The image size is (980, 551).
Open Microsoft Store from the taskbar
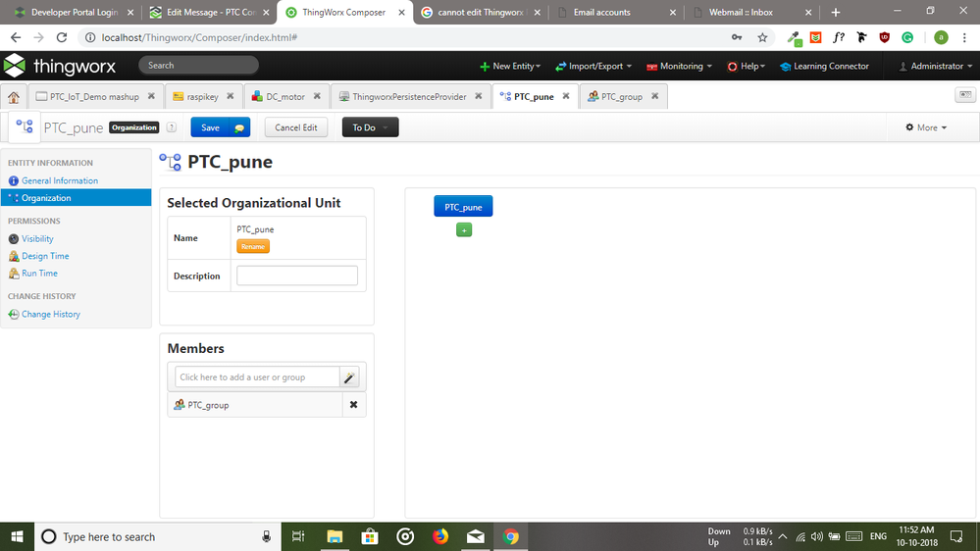(x=370, y=536)
